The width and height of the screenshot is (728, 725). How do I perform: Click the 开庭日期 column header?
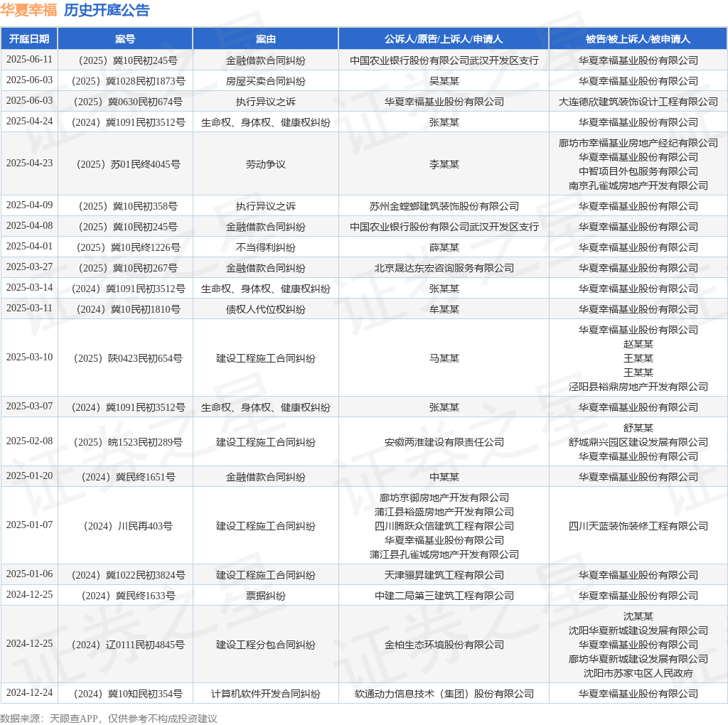(29, 39)
